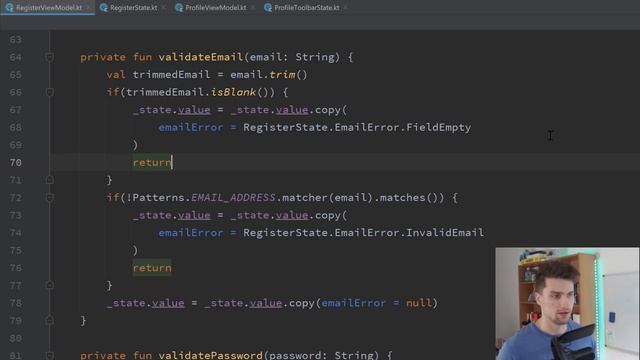640x360 pixels.
Task: Switch to the RegisterViewModel.kt tab
Action: (48, 7)
